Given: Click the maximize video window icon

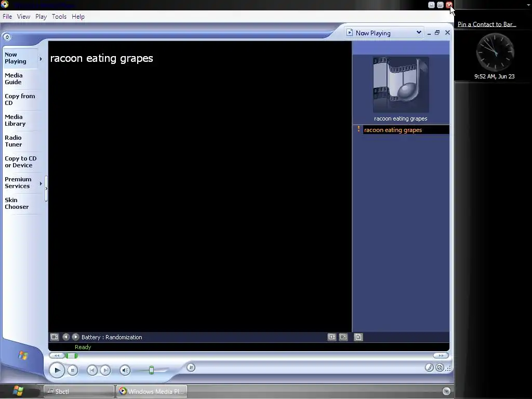Looking at the screenshot, I should [x=331, y=337].
